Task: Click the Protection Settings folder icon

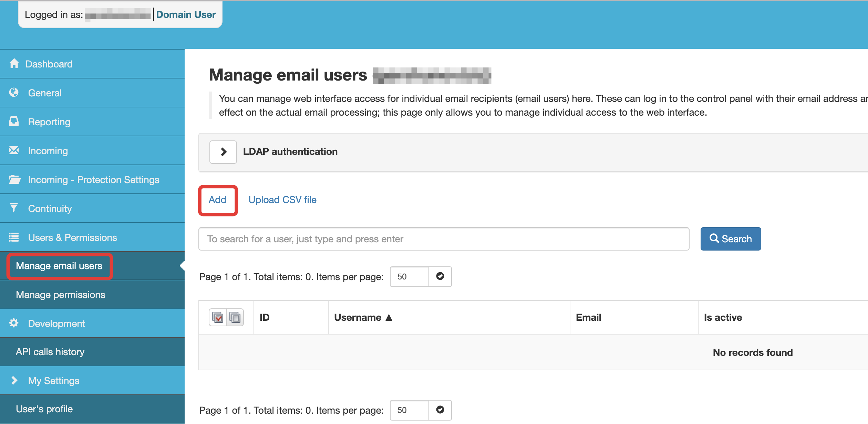Action: click(x=14, y=179)
